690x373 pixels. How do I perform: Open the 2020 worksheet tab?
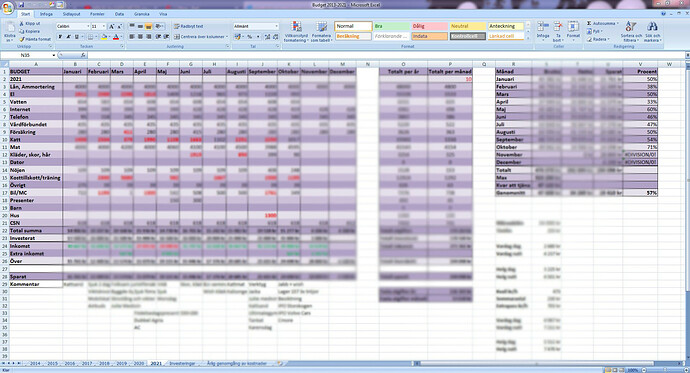pyautogui.click(x=139, y=364)
